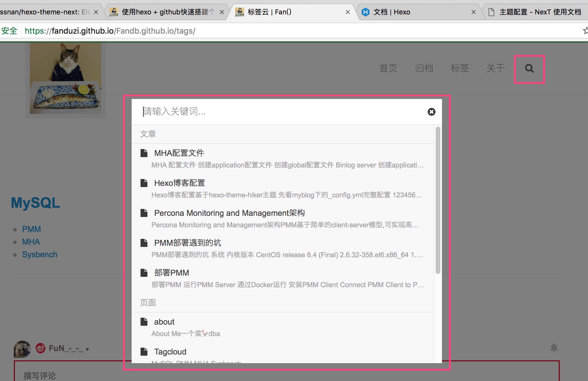
Task: Click the document icon beside about result
Action: click(x=144, y=321)
